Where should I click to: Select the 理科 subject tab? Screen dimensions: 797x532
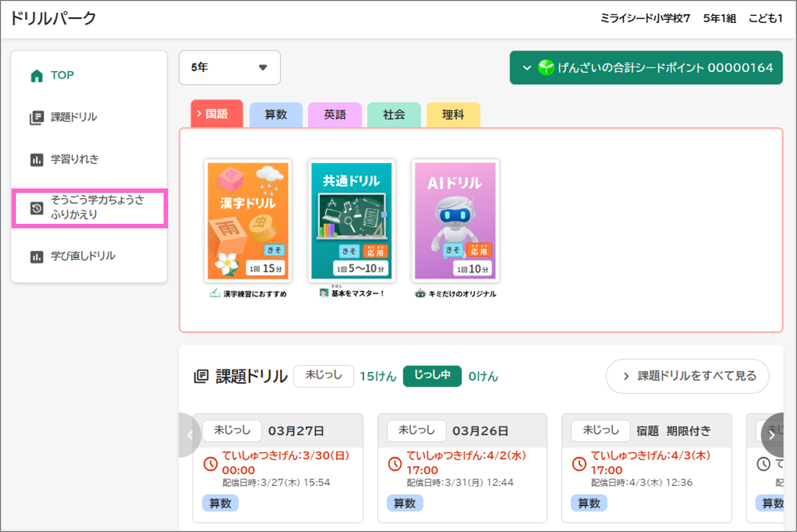coord(453,115)
